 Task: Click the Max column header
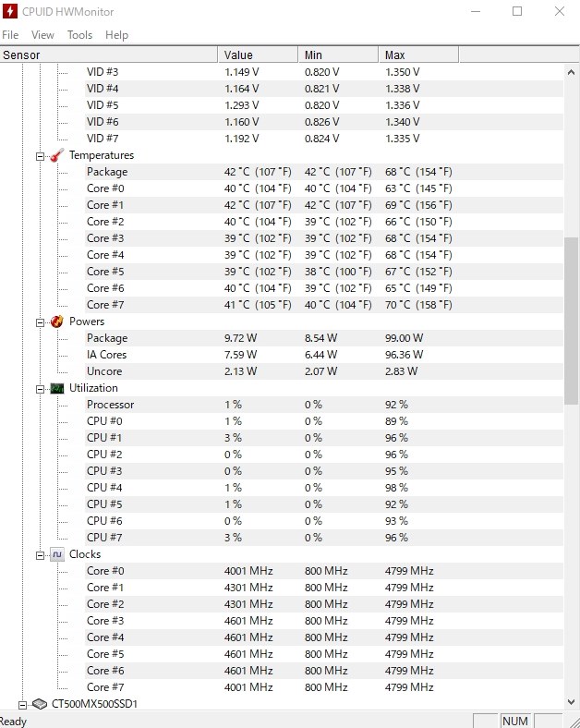coord(418,55)
